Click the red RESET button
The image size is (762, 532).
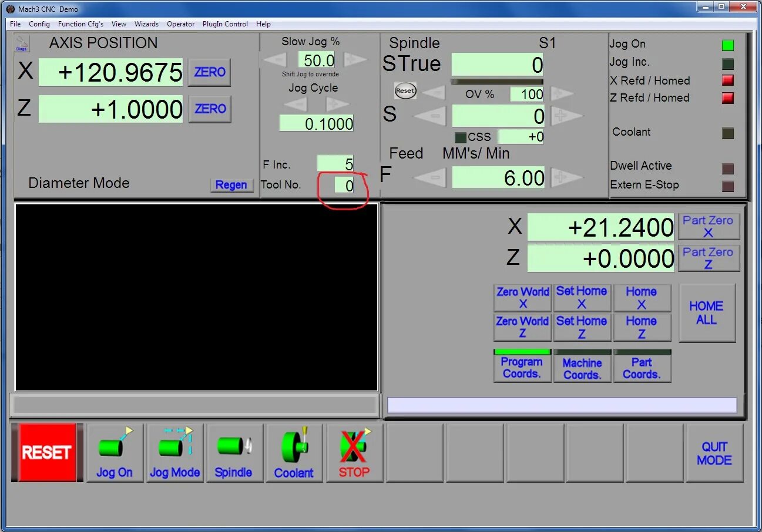[x=47, y=452]
